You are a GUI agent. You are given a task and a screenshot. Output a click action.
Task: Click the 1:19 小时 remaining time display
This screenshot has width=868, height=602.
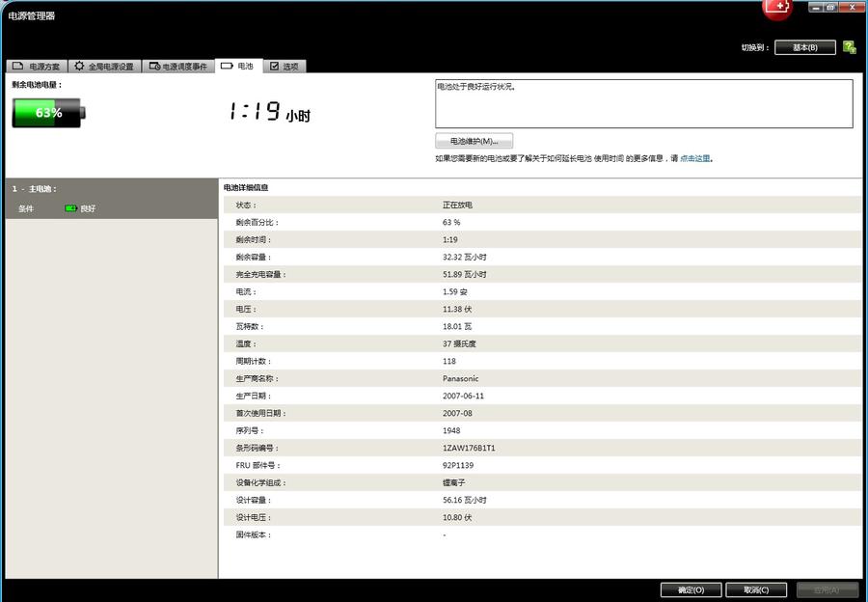[270, 111]
